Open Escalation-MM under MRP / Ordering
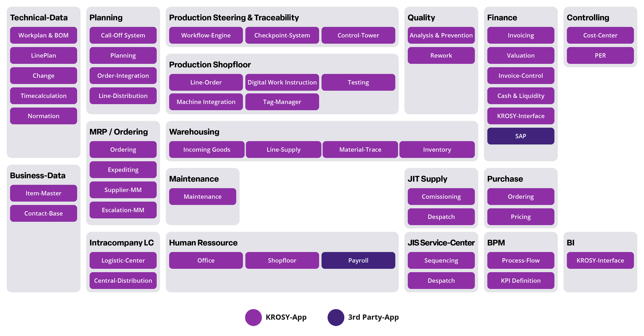 pyautogui.click(x=123, y=210)
